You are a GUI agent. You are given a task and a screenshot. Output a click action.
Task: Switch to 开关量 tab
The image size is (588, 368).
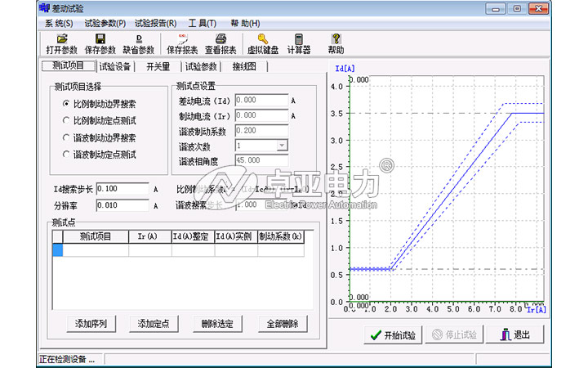click(x=158, y=66)
